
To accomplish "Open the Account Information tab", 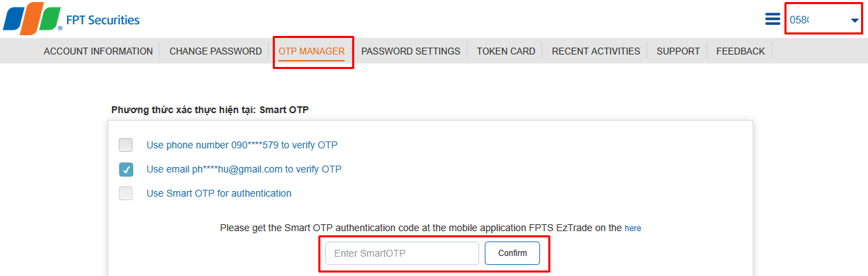I will (98, 51).
